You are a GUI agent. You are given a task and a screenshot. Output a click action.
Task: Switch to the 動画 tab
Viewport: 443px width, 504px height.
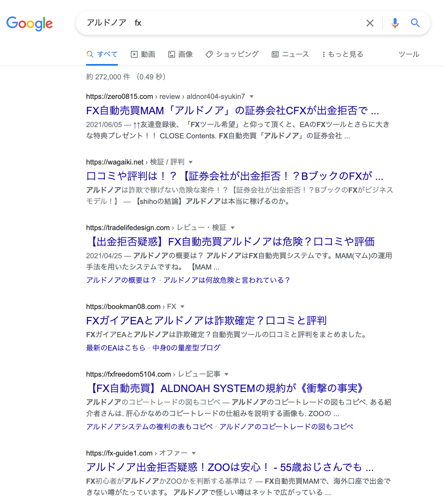[143, 54]
